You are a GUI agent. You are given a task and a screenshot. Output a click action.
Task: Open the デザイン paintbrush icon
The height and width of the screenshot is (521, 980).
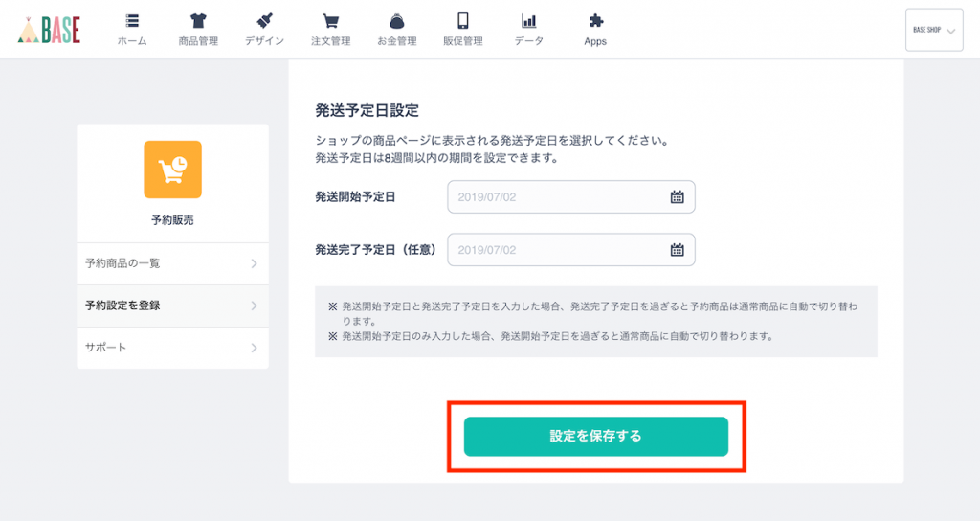click(264, 21)
